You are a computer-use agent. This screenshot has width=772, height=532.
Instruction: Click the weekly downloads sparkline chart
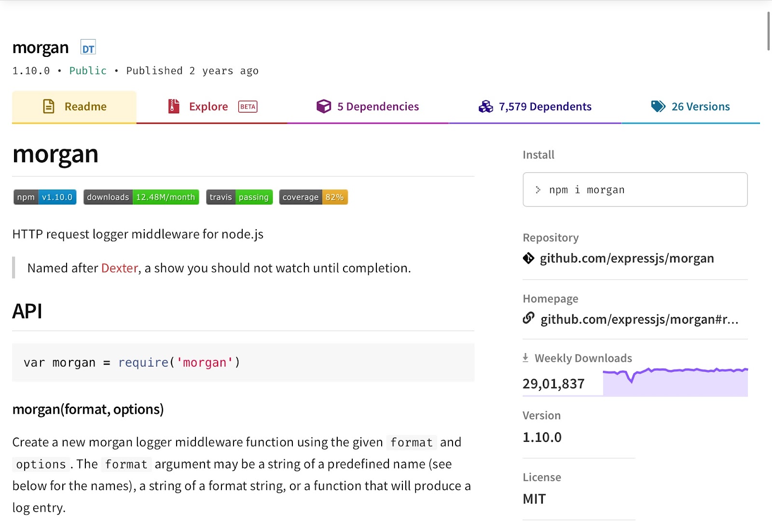point(675,382)
